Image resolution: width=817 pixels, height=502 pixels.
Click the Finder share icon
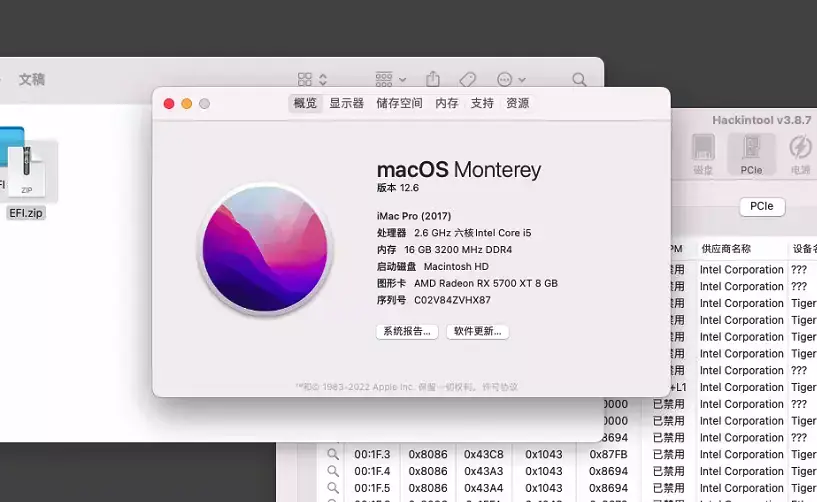point(432,79)
